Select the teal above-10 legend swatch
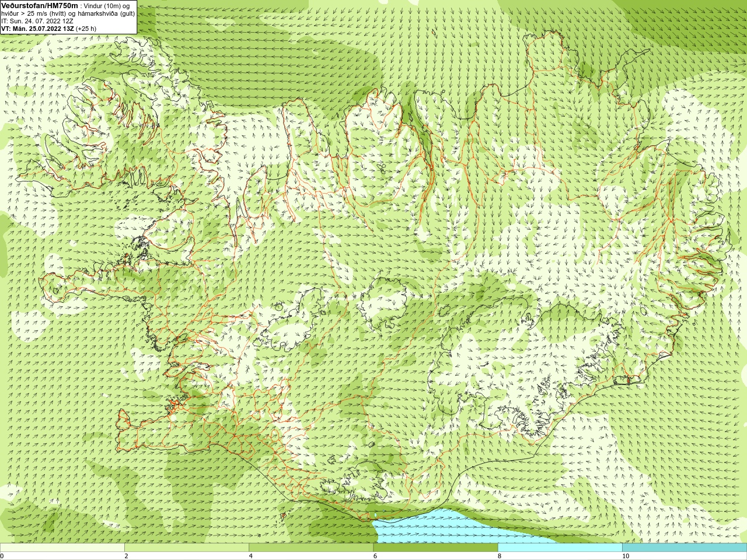The height and width of the screenshot is (560, 747). coord(685,548)
